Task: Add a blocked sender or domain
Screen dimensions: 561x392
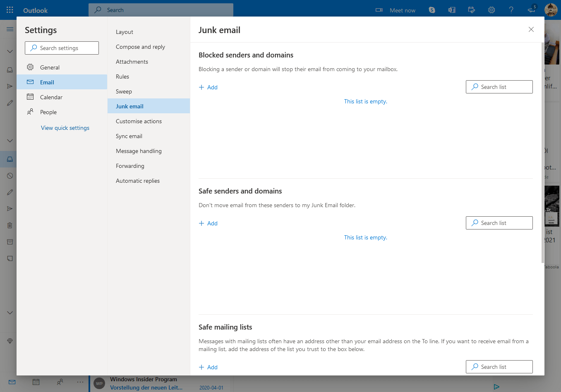Action: tap(209, 87)
